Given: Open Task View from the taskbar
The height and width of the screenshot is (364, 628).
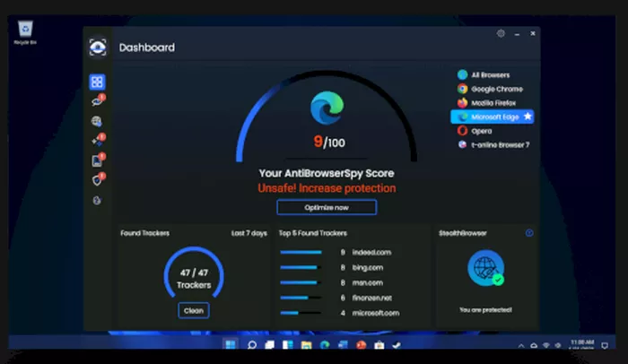Looking at the screenshot, I should (269, 345).
